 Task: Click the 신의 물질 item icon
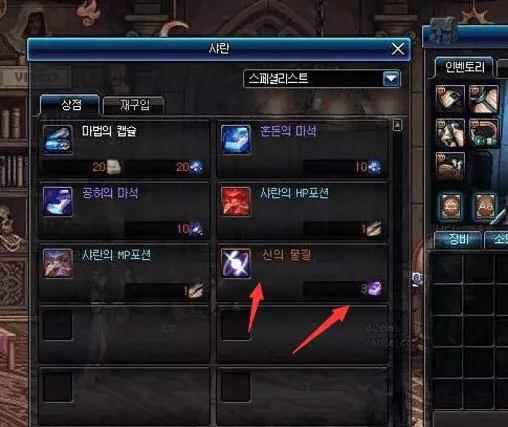point(236,263)
